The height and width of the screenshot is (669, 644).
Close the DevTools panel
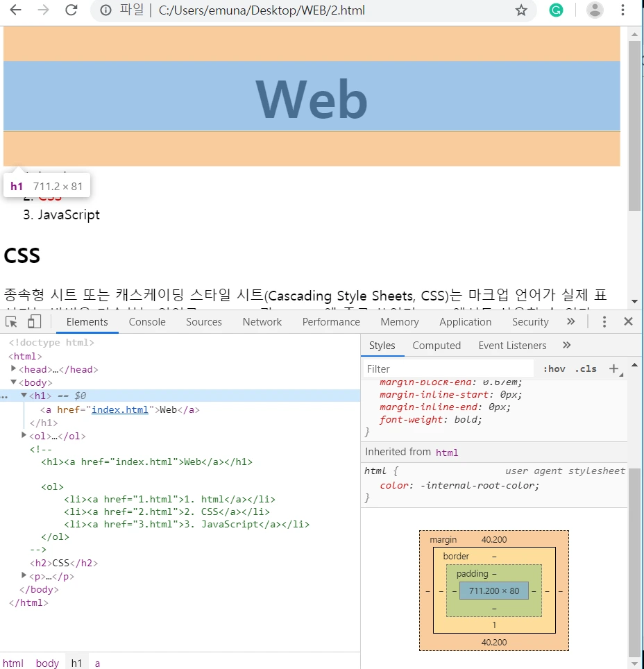point(628,322)
